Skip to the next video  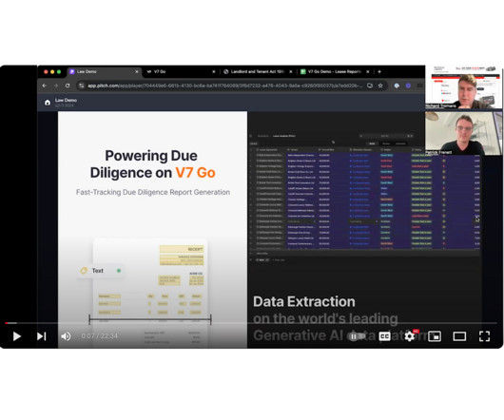pos(42,336)
